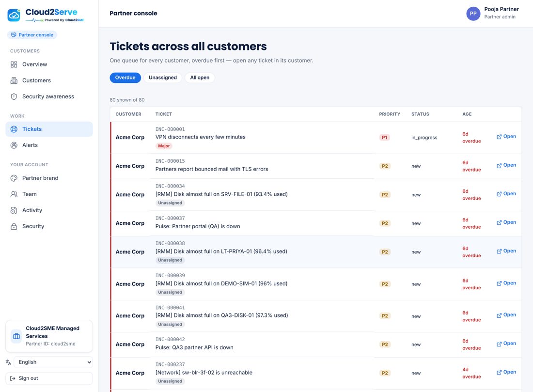Click '4d overdue' age text
The width and height of the screenshot is (533, 392).
[471, 373]
